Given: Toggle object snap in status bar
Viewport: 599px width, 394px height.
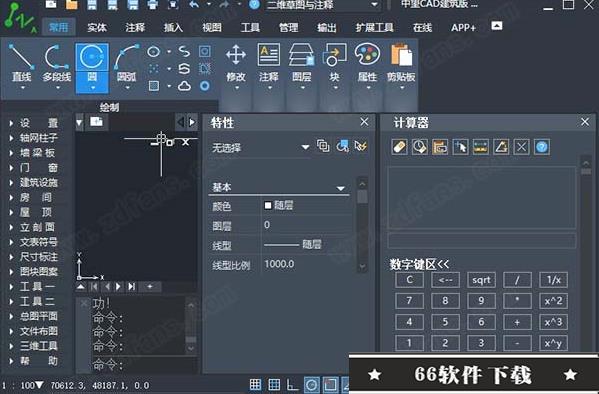Looking at the screenshot, I should [330, 384].
